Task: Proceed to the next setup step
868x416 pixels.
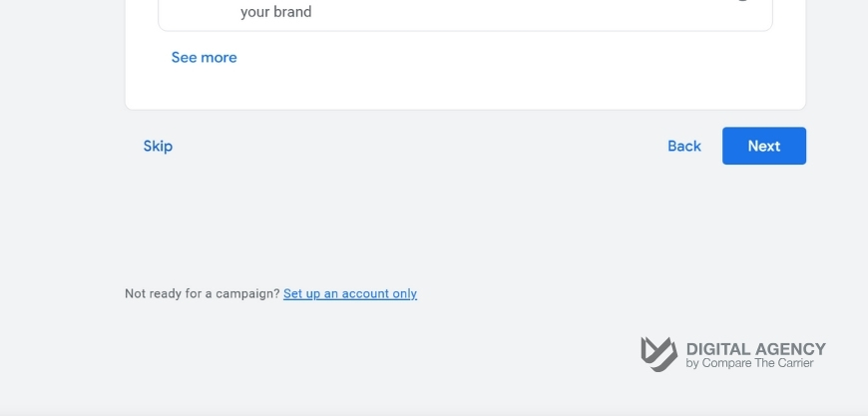Action: coord(764,146)
